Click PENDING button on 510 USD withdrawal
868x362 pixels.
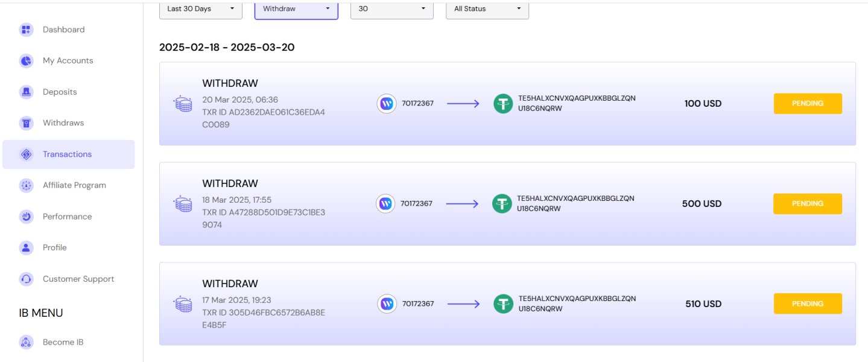[808, 304]
